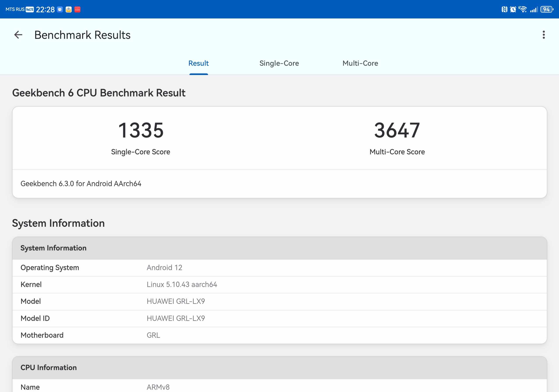Tap the back arrow icon
The height and width of the screenshot is (392, 559).
click(18, 35)
